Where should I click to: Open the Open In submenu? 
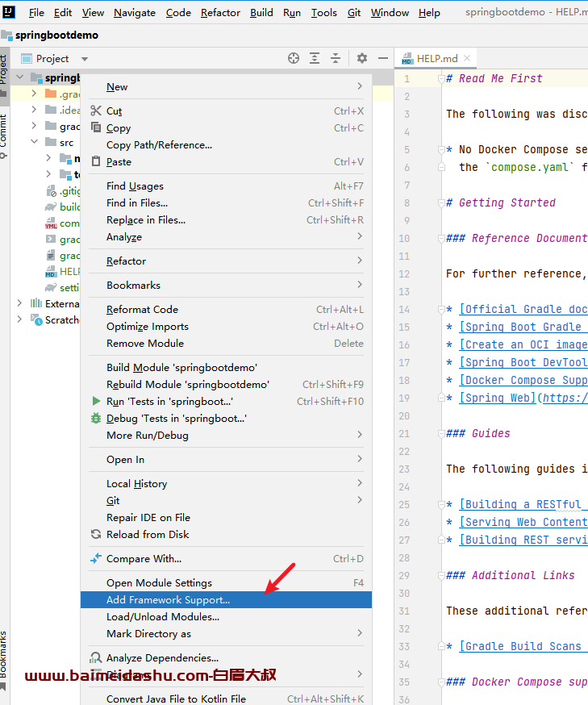click(x=226, y=460)
